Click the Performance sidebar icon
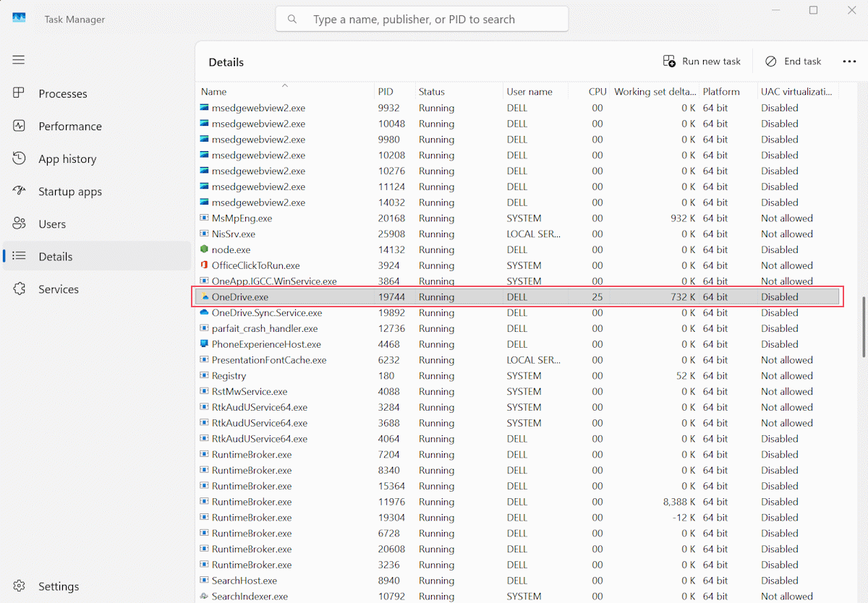868x603 pixels. pyautogui.click(x=20, y=126)
